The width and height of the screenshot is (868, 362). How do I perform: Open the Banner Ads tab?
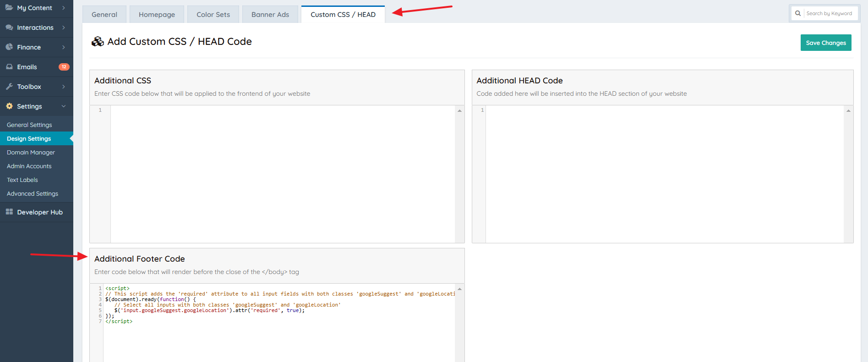click(270, 14)
